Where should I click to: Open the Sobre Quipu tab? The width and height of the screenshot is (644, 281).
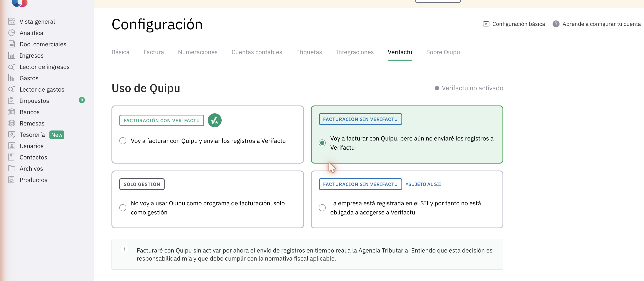[x=443, y=52]
